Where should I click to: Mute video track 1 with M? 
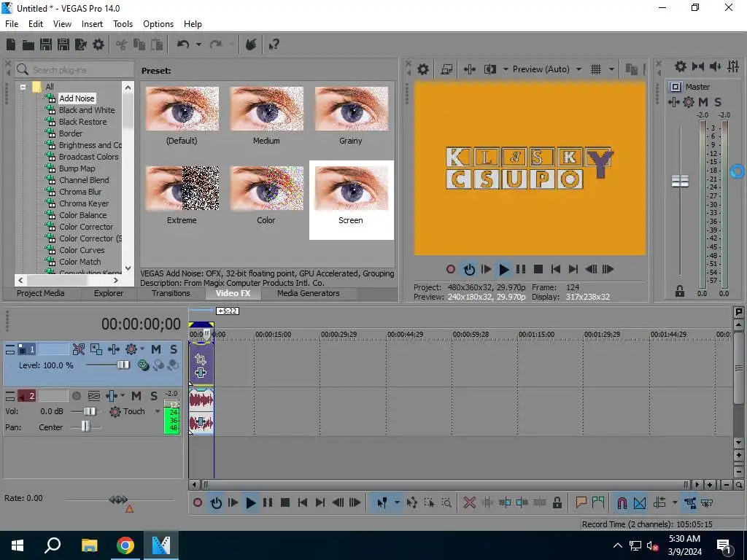(x=156, y=349)
